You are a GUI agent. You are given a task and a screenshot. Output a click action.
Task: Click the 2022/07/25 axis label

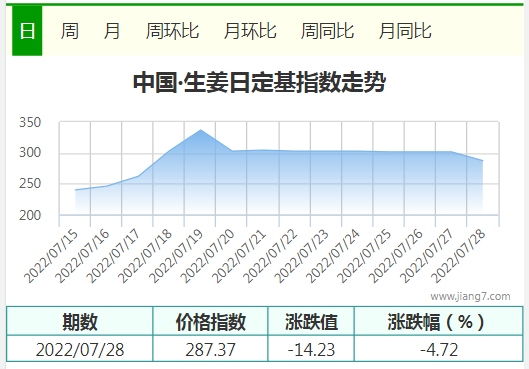click(x=364, y=256)
